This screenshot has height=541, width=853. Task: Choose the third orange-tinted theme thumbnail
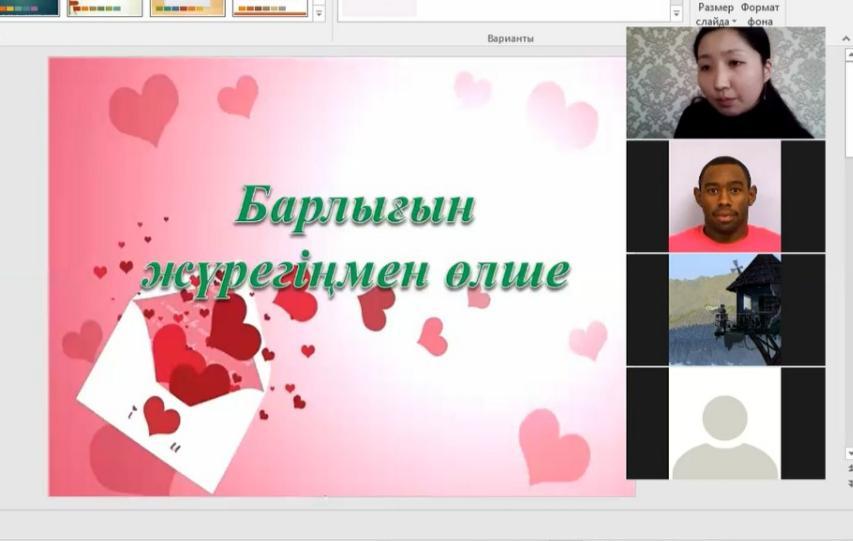[187, 8]
